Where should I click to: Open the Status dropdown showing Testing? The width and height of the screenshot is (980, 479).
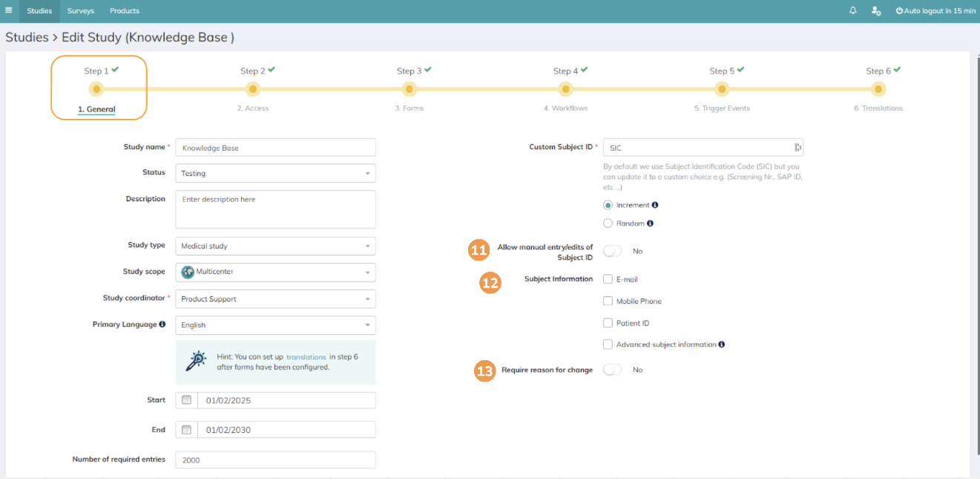[276, 173]
